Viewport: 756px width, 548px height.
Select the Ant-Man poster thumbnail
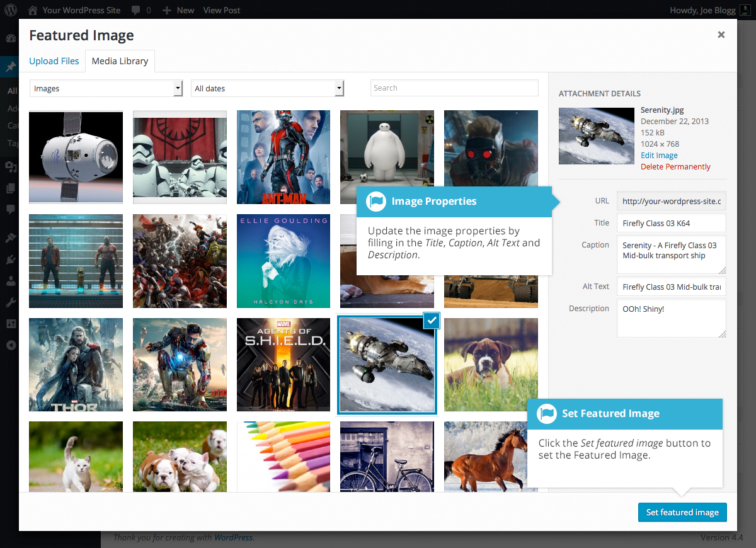coord(283,157)
